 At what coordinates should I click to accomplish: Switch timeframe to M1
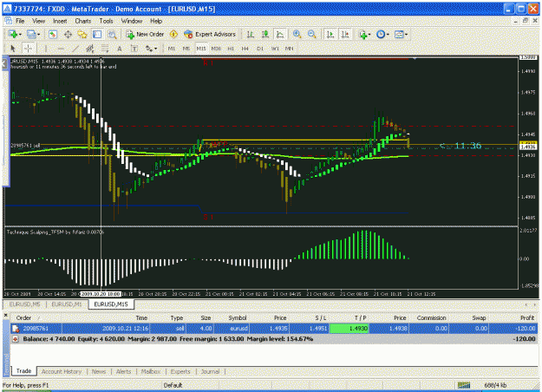click(172, 49)
